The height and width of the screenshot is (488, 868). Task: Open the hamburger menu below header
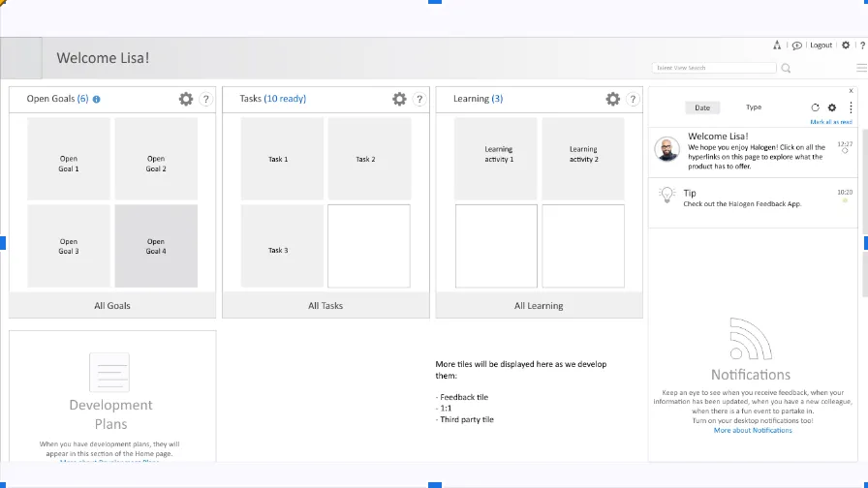pyautogui.click(x=861, y=68)
